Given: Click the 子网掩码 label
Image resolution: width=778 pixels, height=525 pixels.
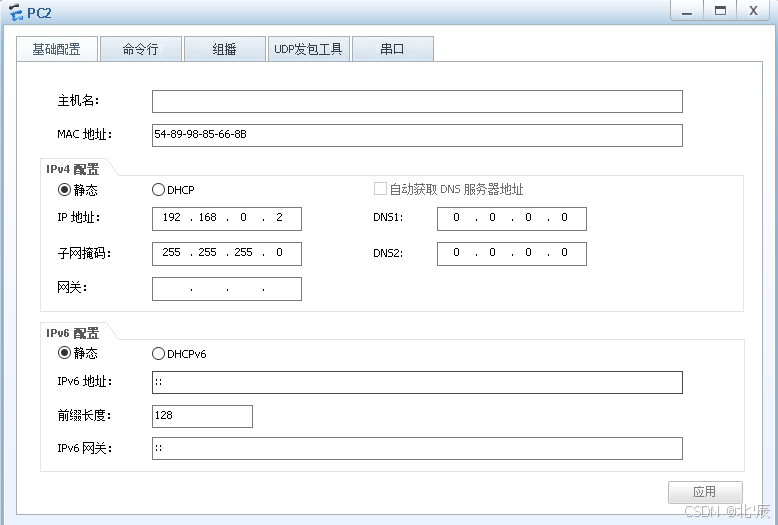Looking at the screenshot, I should (84, 253).
